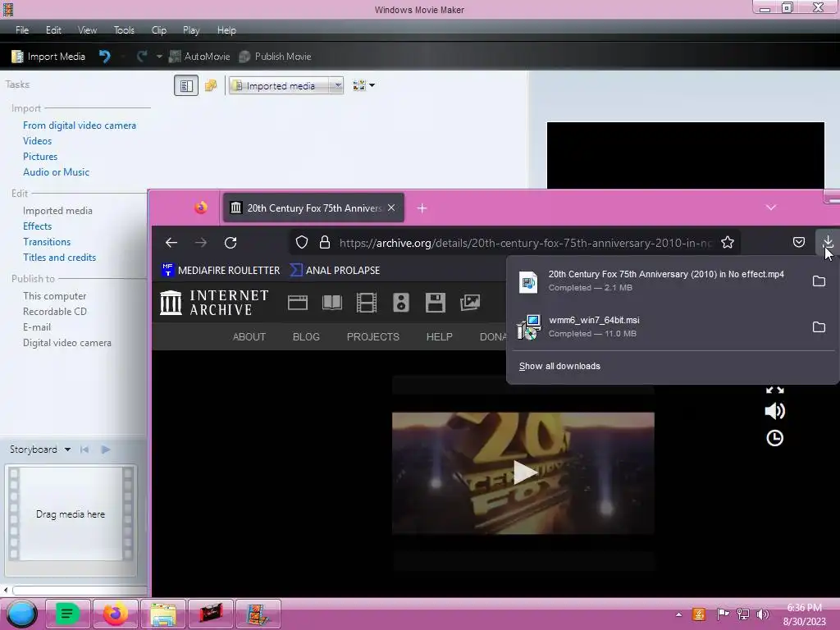Open the Tools menu
The height and width of the screenshot is (630, 840).
124,30
